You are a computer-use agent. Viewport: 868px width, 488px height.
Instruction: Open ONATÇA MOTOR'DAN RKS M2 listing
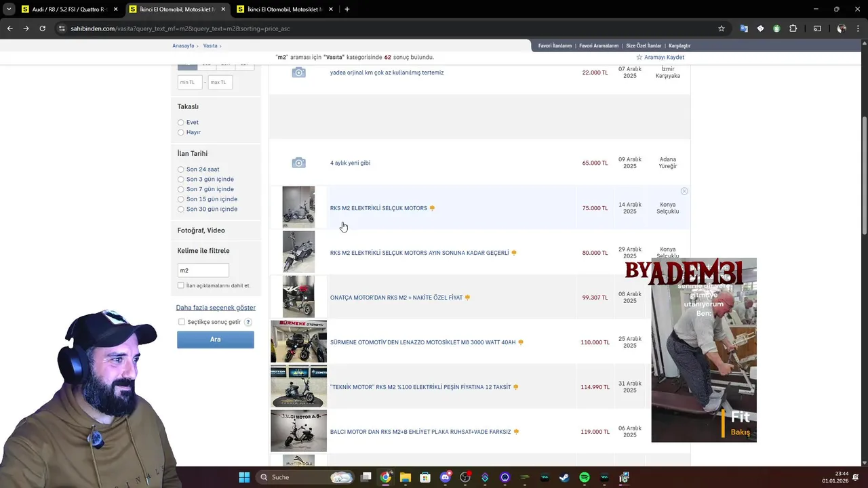click(x=396, y=298)
